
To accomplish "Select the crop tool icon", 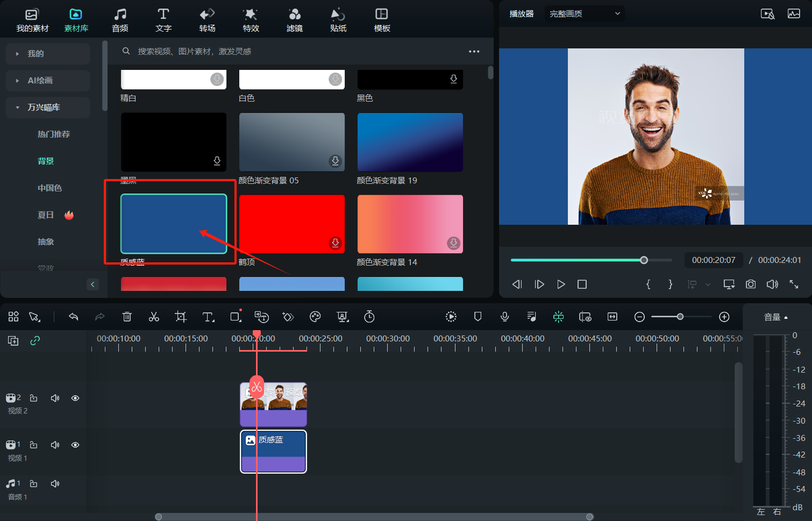I will [x=181, y=317].
